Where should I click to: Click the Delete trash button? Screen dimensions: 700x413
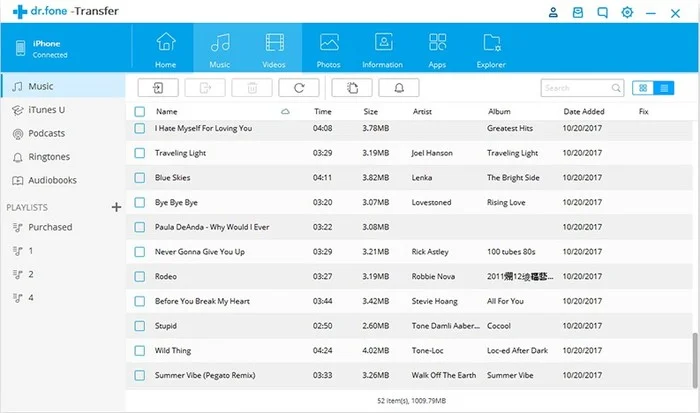[252, 88]
